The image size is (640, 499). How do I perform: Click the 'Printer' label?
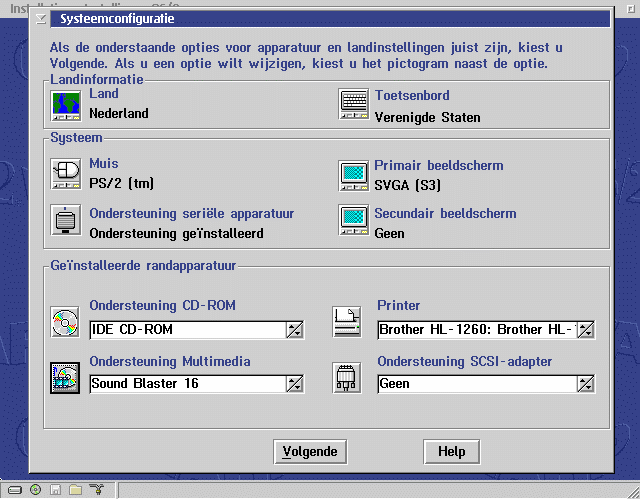coord(398,306)
